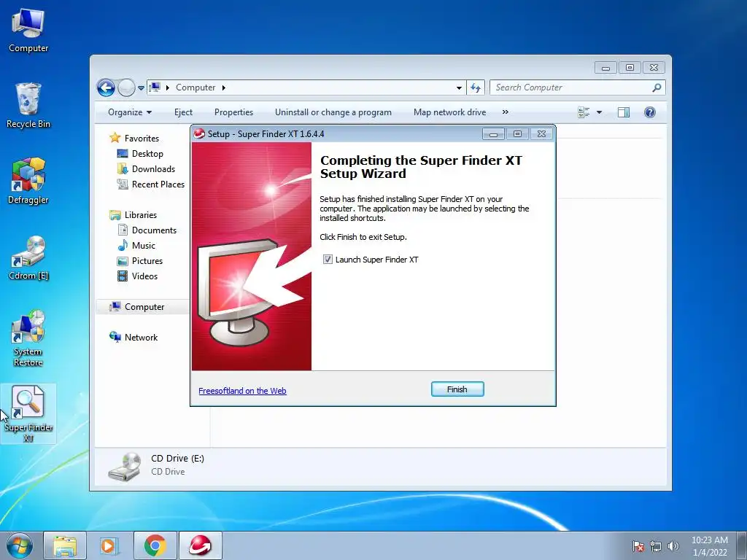Open the Music library
747x560 pixels.
[x=136, y=246]
